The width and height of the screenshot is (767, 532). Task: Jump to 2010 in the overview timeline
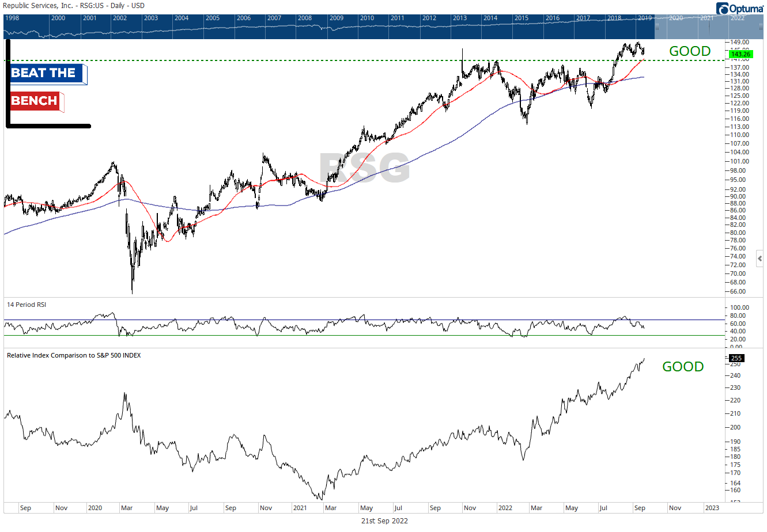[x=367, y=18]
